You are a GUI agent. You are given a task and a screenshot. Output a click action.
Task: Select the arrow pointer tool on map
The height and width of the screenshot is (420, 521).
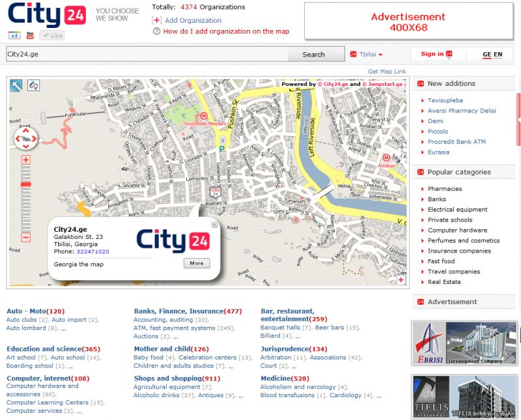click(16, 85)
